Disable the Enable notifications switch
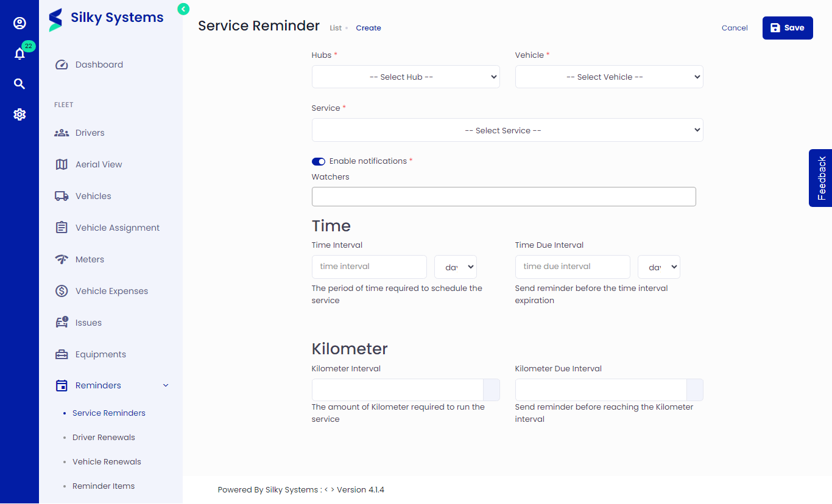Viewport: 832px width, 504px height. point(318,161)
